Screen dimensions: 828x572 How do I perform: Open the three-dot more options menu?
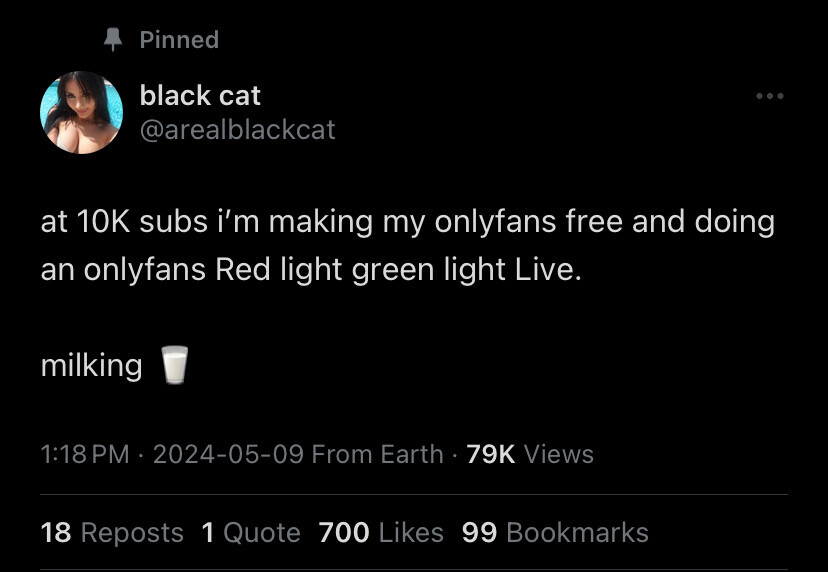(769, 97)
